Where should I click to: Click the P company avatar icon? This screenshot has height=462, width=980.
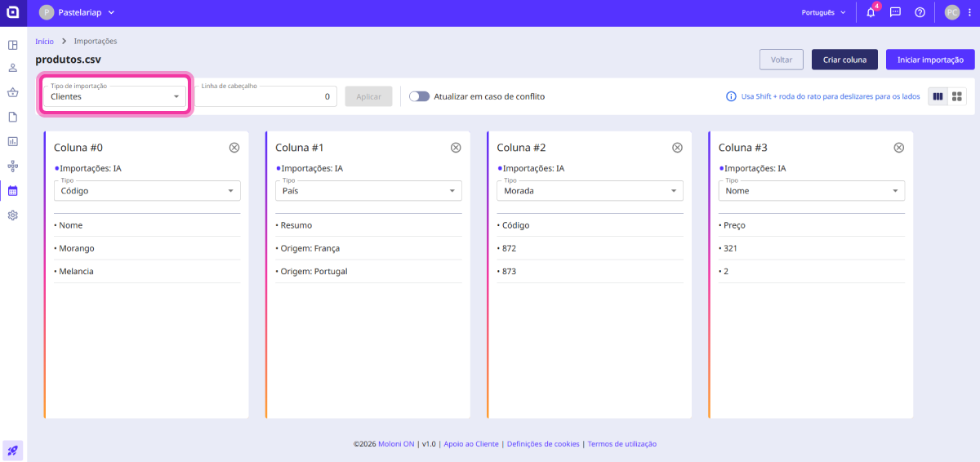[46, 12]
